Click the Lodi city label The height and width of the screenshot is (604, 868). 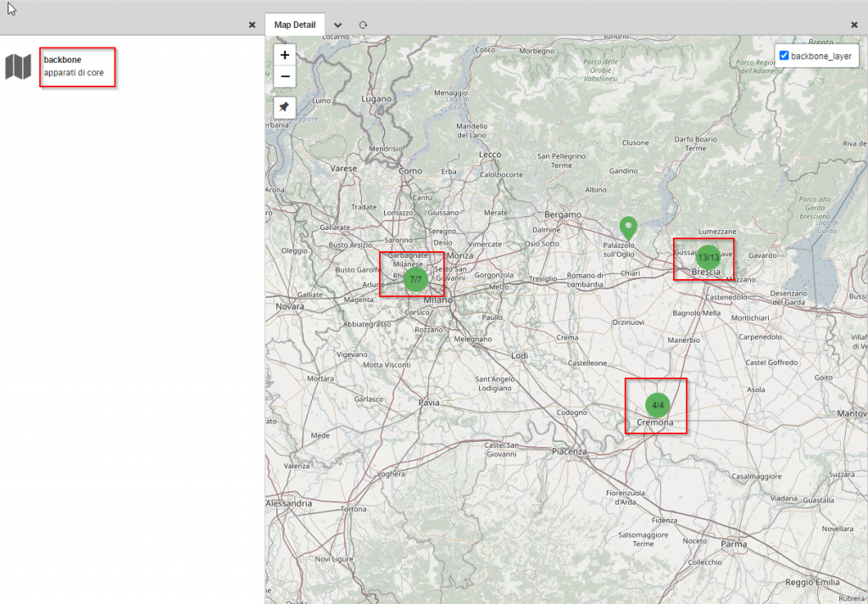[520, 355]
